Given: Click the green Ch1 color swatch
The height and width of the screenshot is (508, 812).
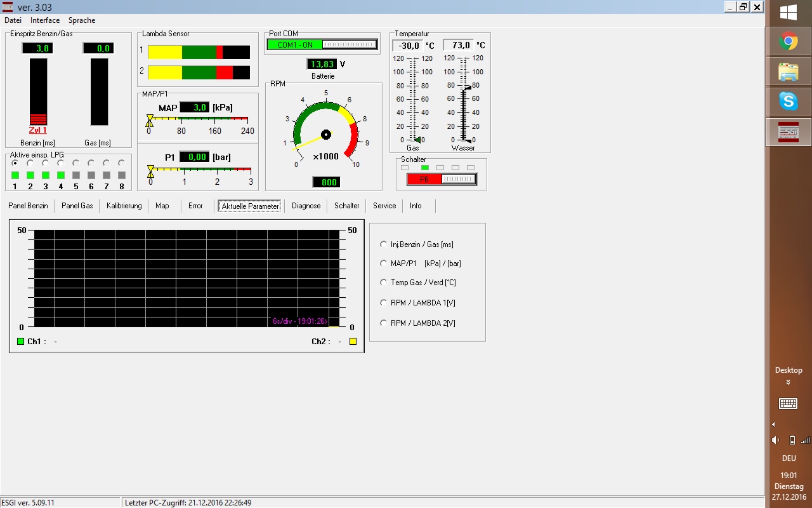Looking at the screenshot, I should [x=21, y=342].
